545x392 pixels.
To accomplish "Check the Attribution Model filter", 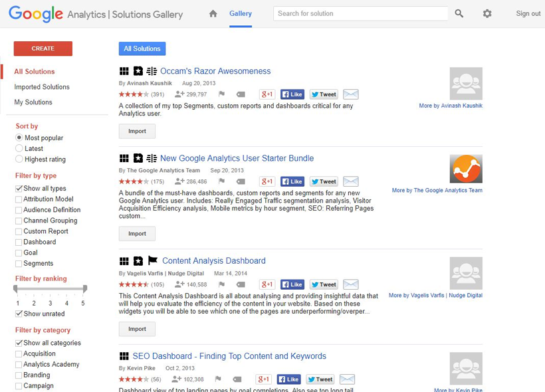I will [19, 199].
